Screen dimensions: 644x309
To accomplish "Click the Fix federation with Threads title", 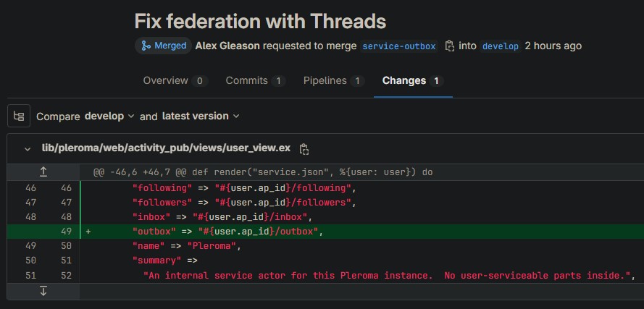I will [x=260, y=21].
